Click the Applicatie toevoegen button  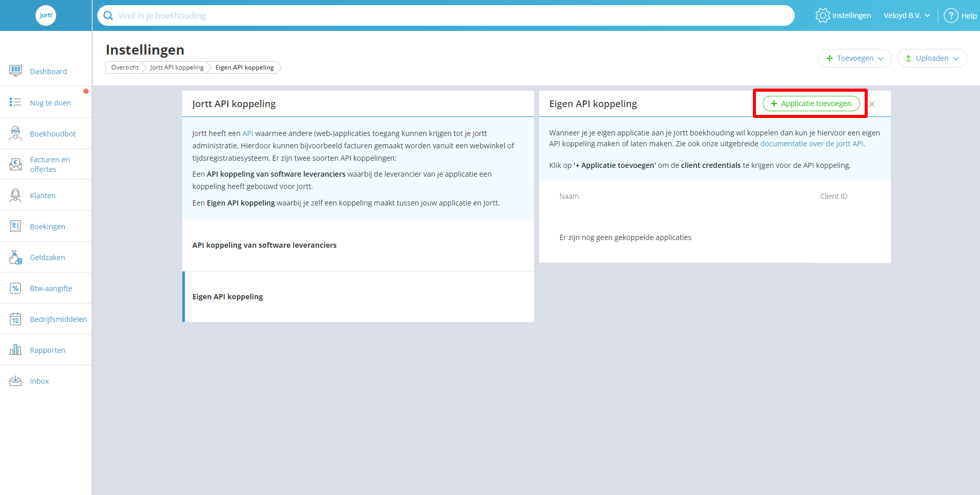click(811, 104)
